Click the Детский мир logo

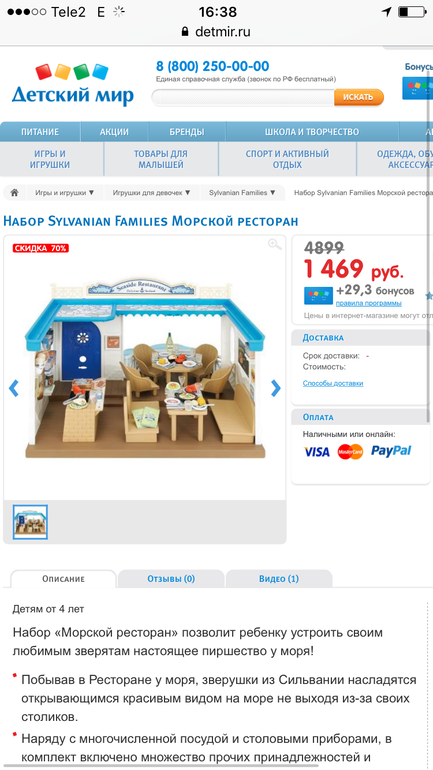(73, 84)
